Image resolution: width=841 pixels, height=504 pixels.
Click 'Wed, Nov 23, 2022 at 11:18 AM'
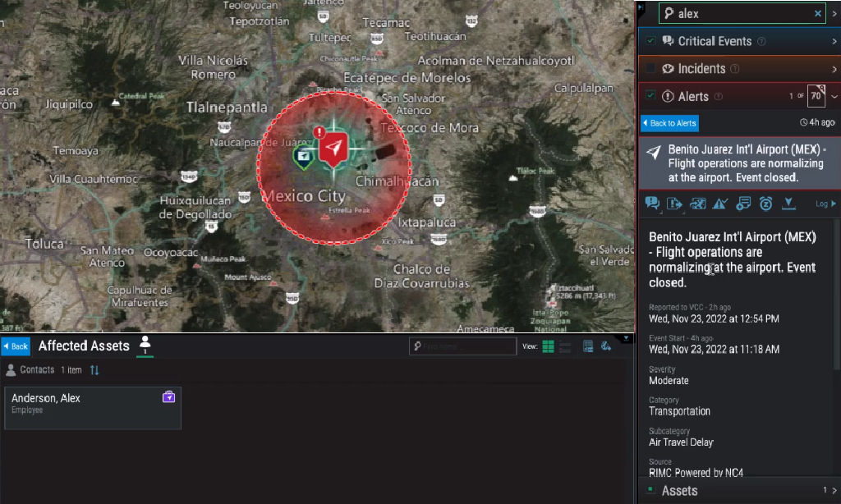(714, 349)
